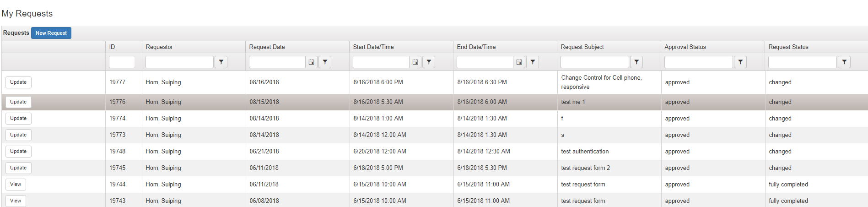Click the ID filter text box

pyautogui.click(x=122, y=62)
